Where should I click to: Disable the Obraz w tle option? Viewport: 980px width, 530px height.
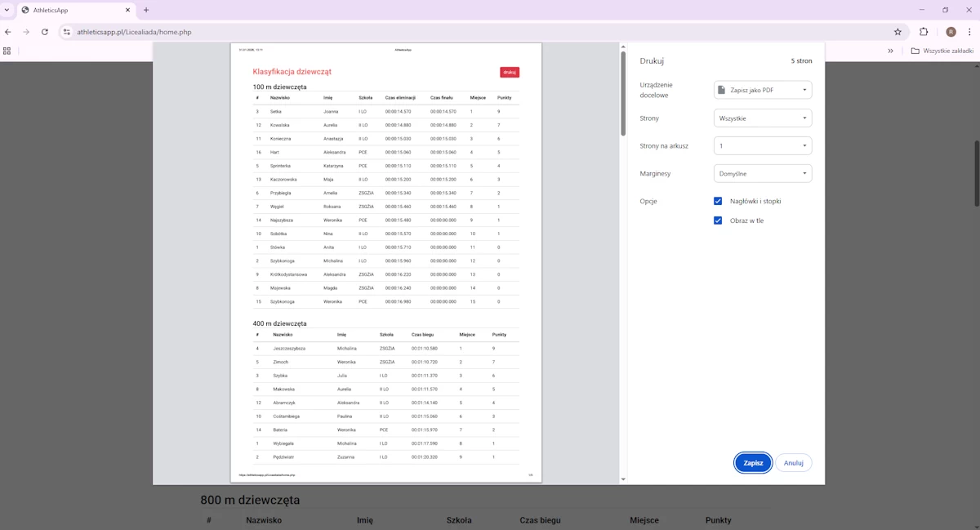coord(718,220)
